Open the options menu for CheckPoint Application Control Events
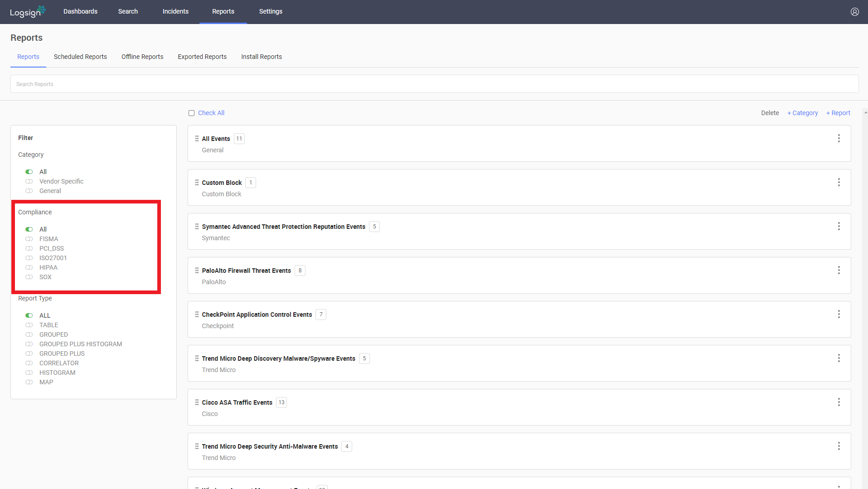The image size is (868, 489). (x=839, y=314)
